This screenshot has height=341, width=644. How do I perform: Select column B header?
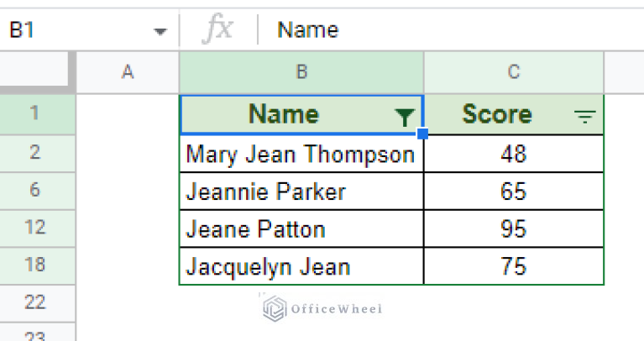tap(301, 72)
